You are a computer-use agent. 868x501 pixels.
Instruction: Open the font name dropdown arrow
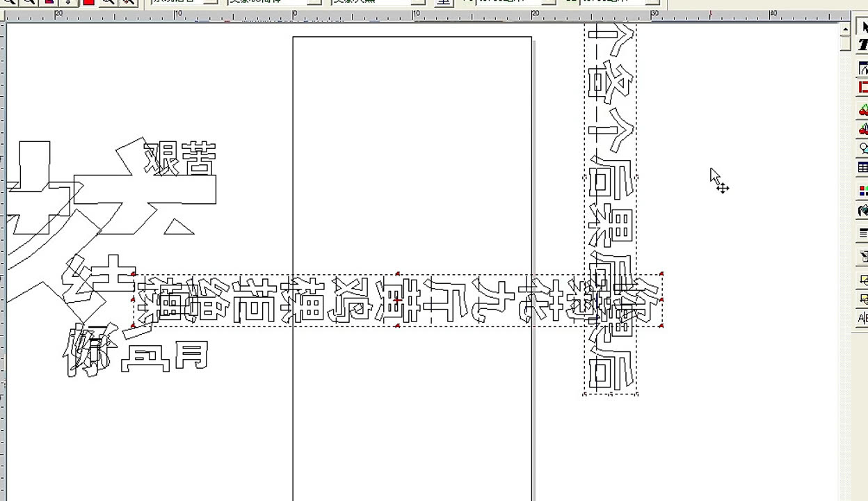tap(314, 2)
